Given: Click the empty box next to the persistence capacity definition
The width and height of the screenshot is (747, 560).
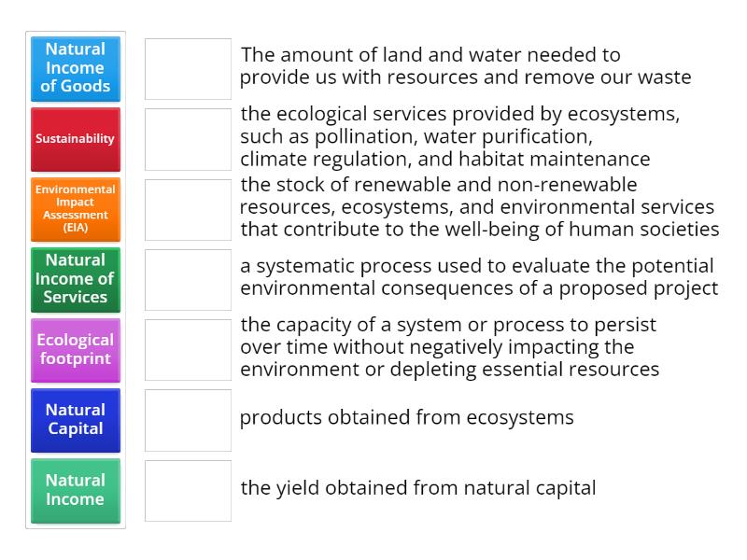Looking at the screenshot, I should 187,350.
